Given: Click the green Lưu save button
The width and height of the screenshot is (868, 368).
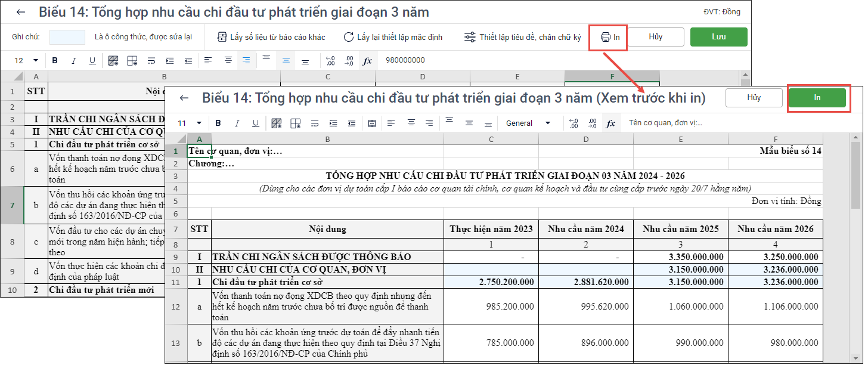Looking at the screenshot, I should tap(718, 37).
